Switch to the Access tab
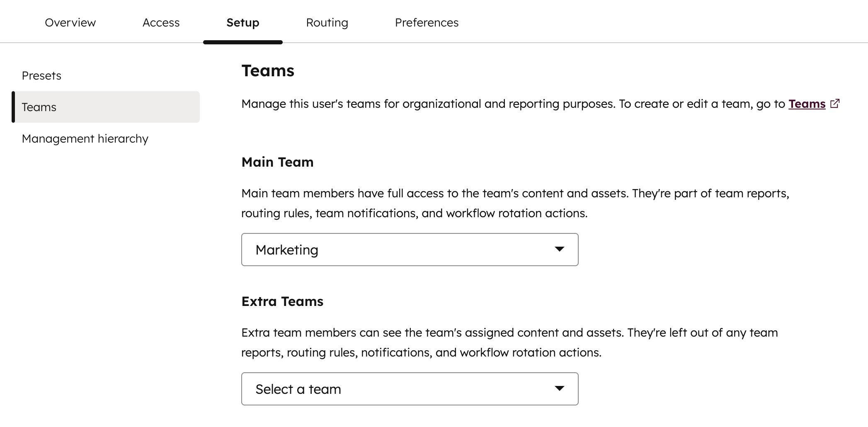868x427 pixels. pyautogui.click(x=161, y=22)
